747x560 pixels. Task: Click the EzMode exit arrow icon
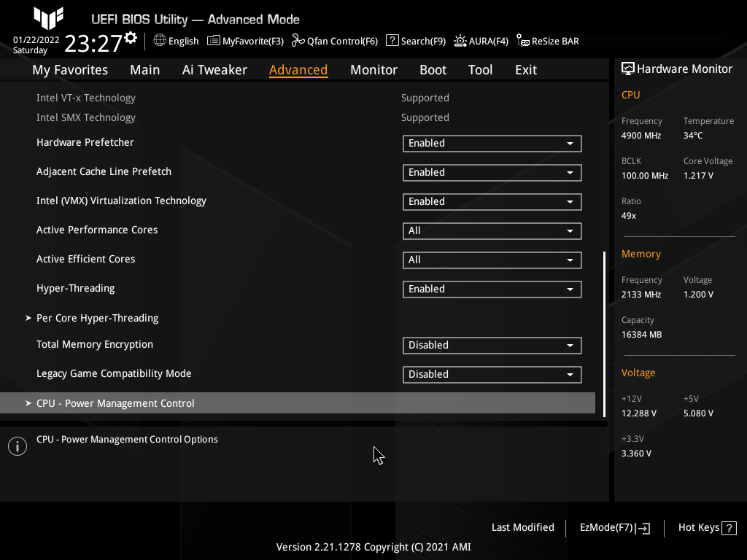point(643,528)
